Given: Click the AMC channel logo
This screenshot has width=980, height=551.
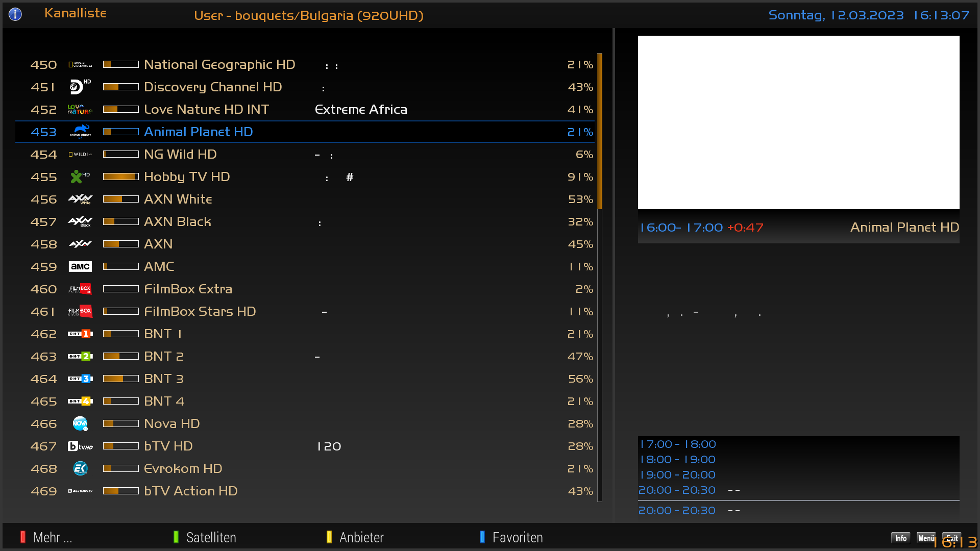Looking at the screenshot, I should pos(80,266).
